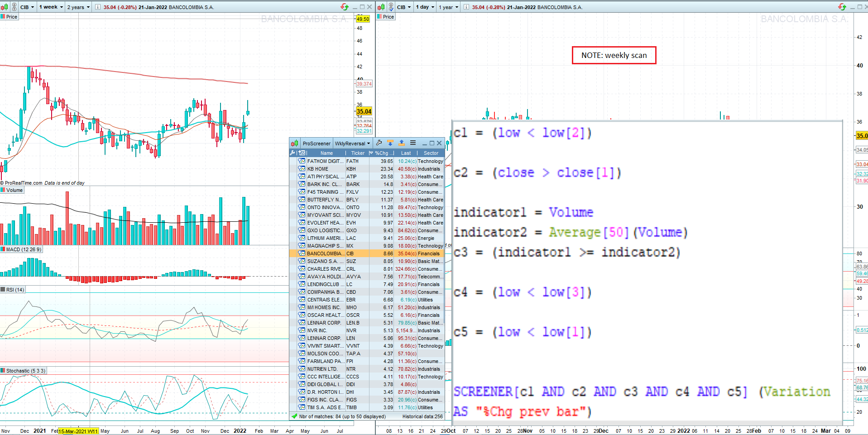Click the 35.04 current price marker on weekly axis
The height and width of the screenshot is (435, 868).
tap(364, 111)
